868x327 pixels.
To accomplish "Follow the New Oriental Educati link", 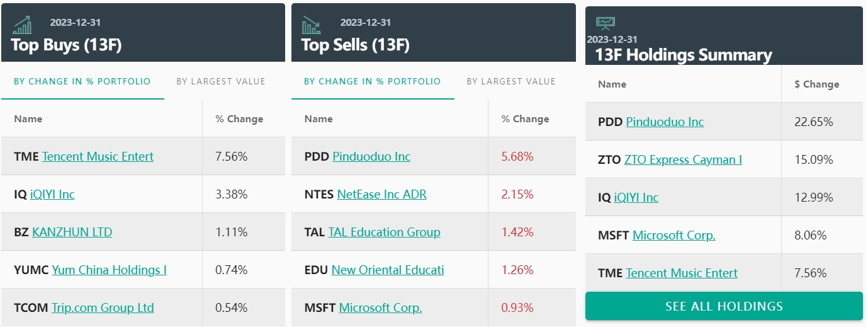I will (x=388, y=270).
